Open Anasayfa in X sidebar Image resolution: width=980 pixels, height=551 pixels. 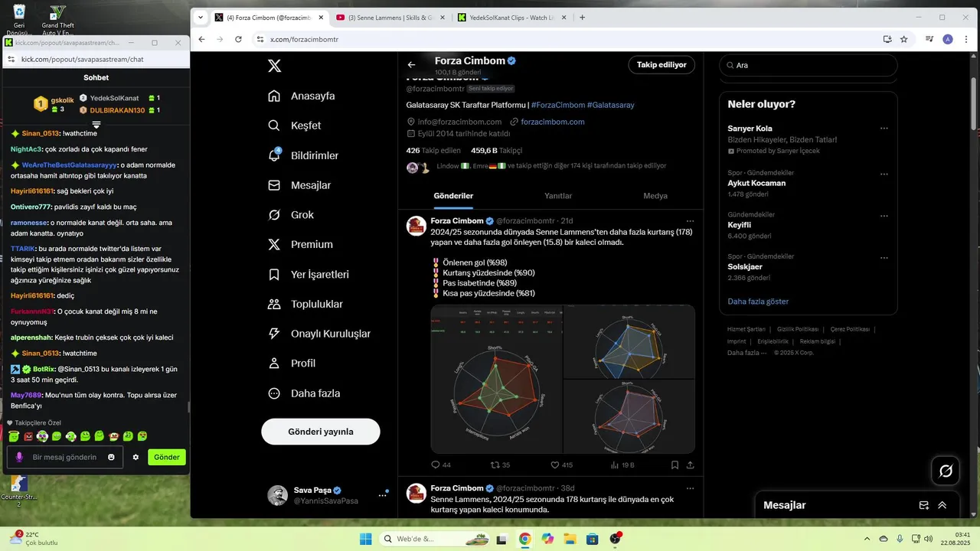pyautogui.click(x=302, y=96)
